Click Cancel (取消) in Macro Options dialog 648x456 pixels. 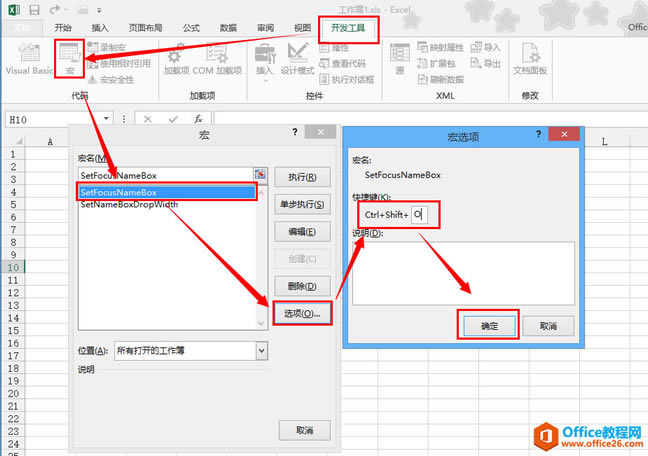[548, 326]
